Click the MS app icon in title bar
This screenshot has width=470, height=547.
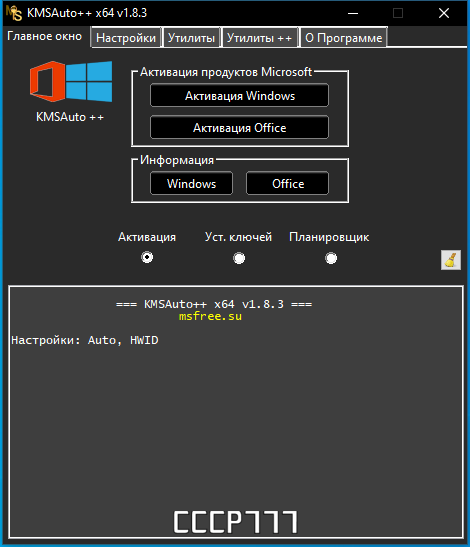point(14,13)
